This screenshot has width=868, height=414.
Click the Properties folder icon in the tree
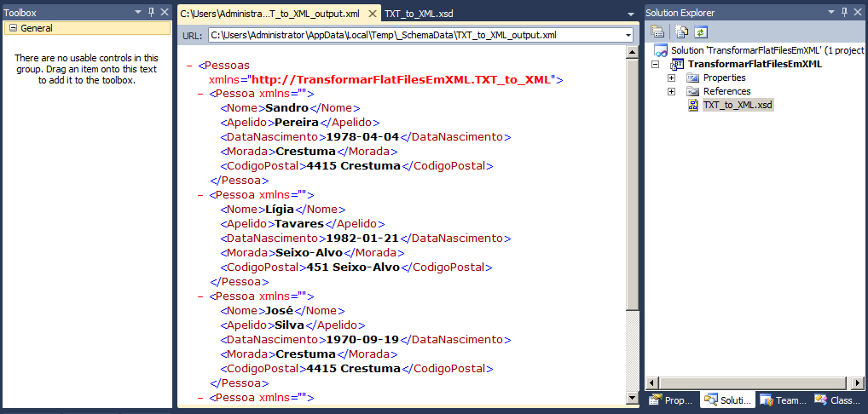[x=693, y=78]
